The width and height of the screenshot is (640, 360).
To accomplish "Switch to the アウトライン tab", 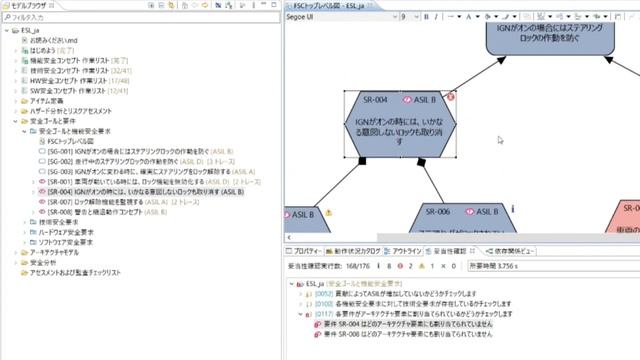I will 403,251.
